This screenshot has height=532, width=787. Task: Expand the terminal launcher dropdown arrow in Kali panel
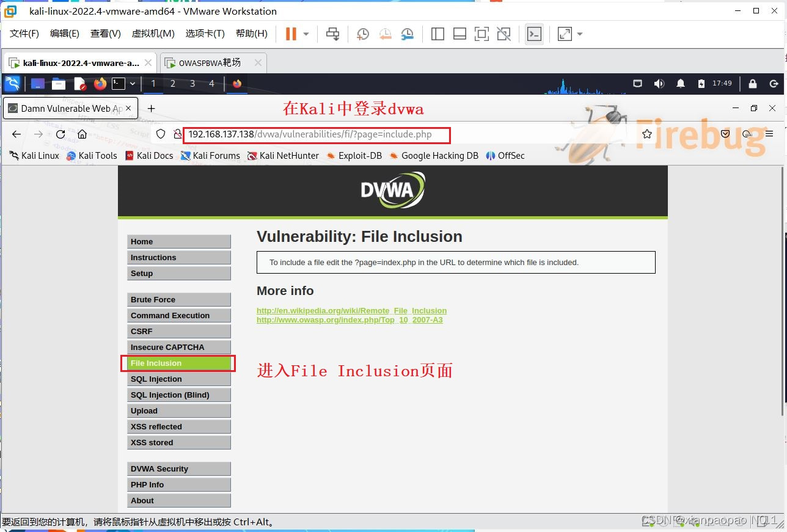pos(132,84)
